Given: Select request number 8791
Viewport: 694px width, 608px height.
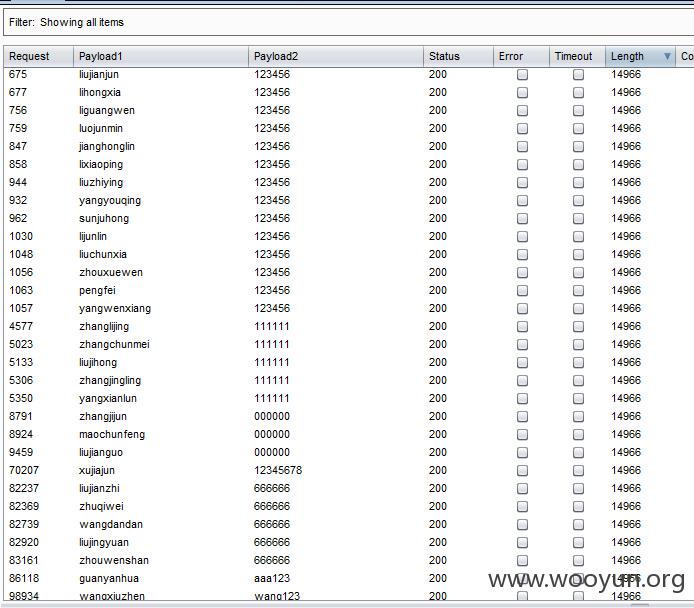Looking at the screenshot, I should [x=21, y=416].
